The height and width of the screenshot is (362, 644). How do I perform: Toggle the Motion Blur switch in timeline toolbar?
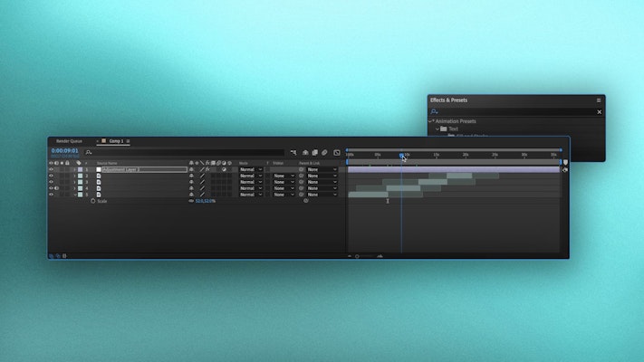tap(324, 153)
